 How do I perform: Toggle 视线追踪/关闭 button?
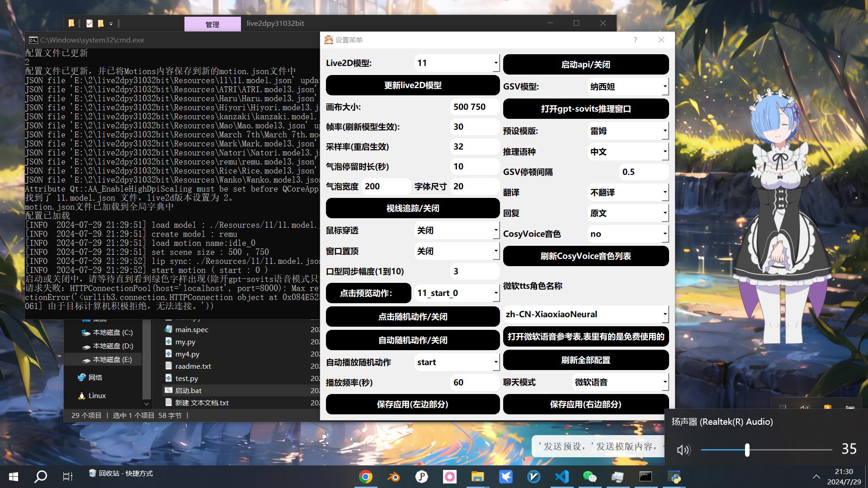pyautogui.click(x=413, y=208)
